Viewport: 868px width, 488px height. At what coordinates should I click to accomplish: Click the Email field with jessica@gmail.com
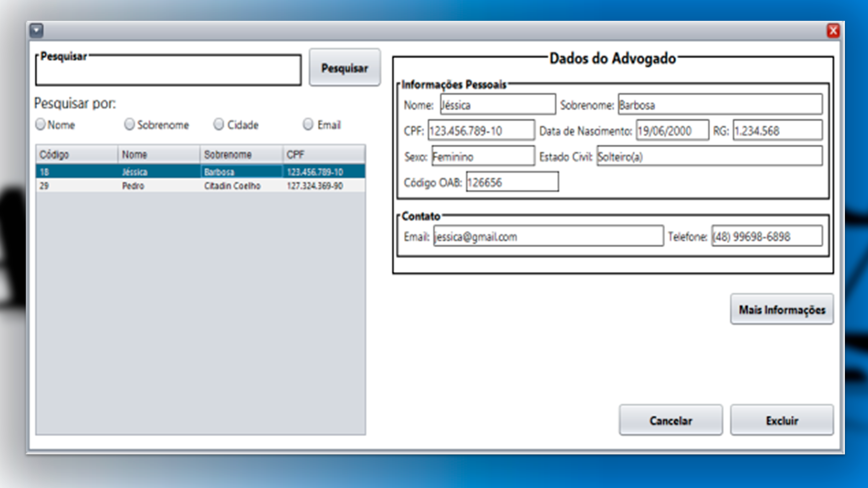(548, 236)
